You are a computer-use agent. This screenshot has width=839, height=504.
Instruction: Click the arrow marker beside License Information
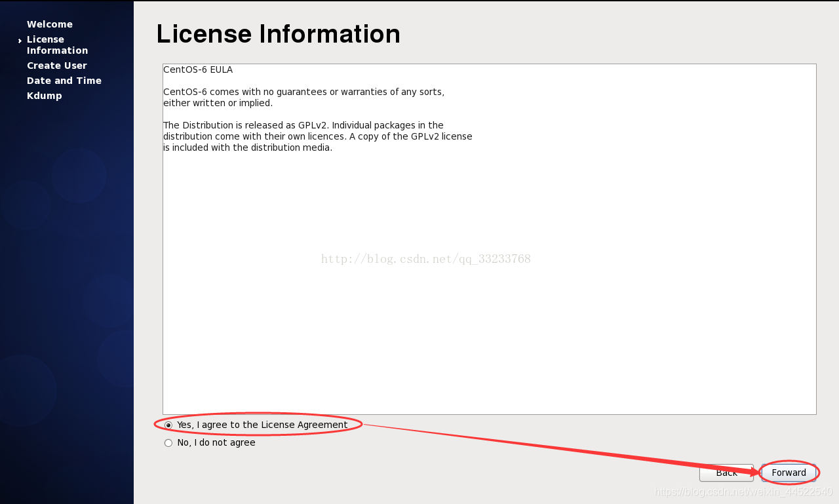coord(20,41)
